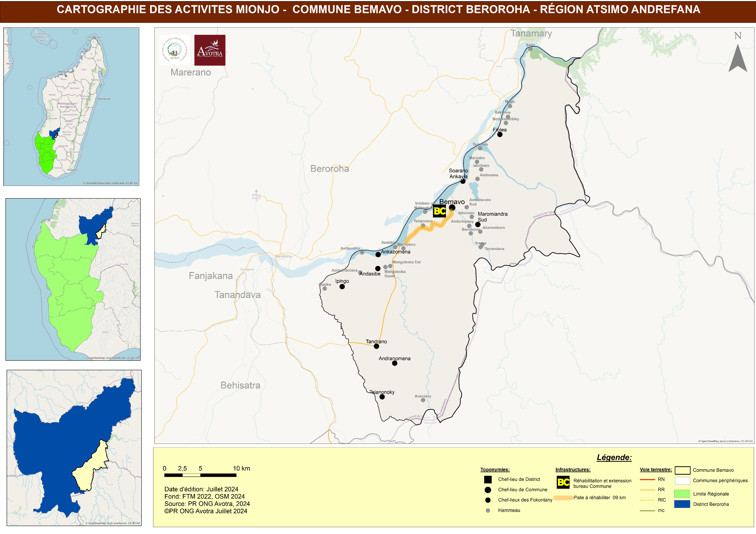Click the BC icon in the legend
Viewport: 756px width, 534px height.
(x=563, y=482)
